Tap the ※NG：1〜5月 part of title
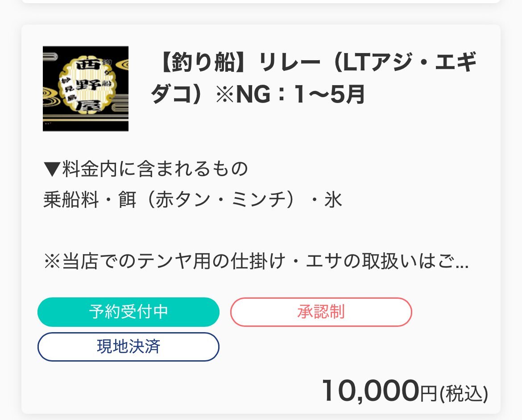 (290, 94)
